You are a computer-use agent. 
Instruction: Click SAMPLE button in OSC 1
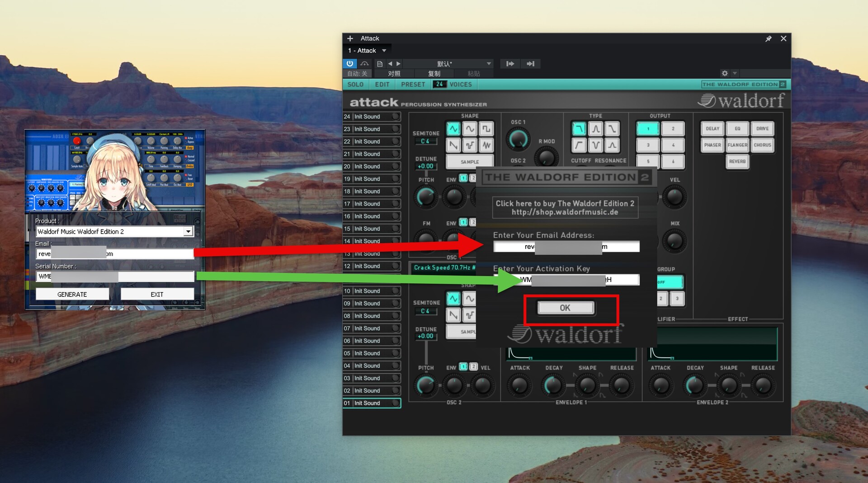pos(470,162)
